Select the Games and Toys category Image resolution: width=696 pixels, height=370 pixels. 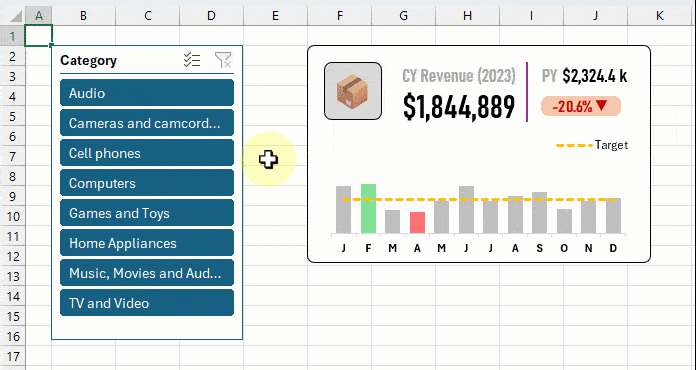coord(147,213)
